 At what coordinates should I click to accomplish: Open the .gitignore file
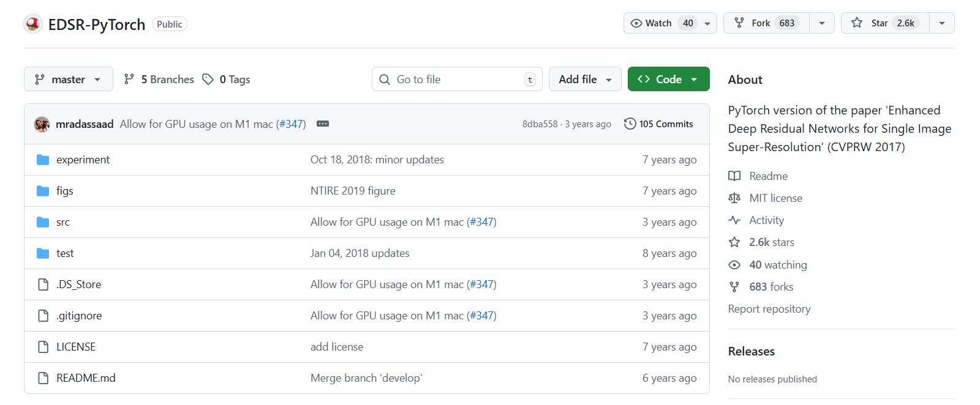79,316
